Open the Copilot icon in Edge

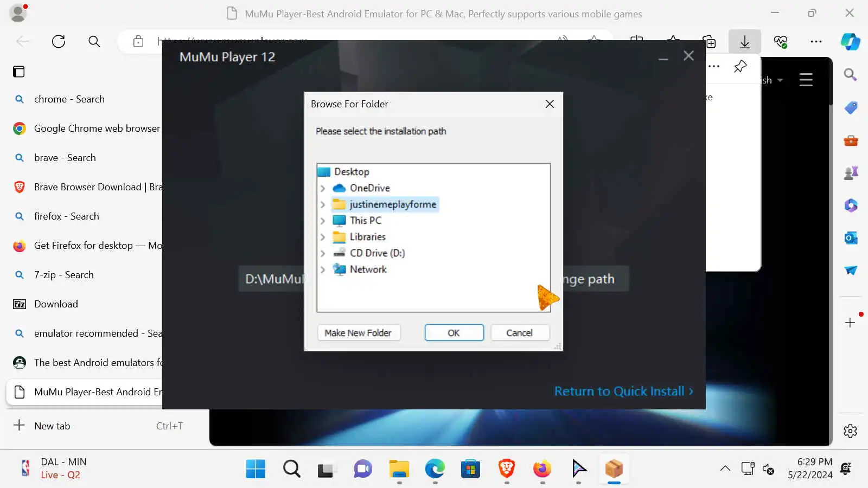tap(850, 42)
